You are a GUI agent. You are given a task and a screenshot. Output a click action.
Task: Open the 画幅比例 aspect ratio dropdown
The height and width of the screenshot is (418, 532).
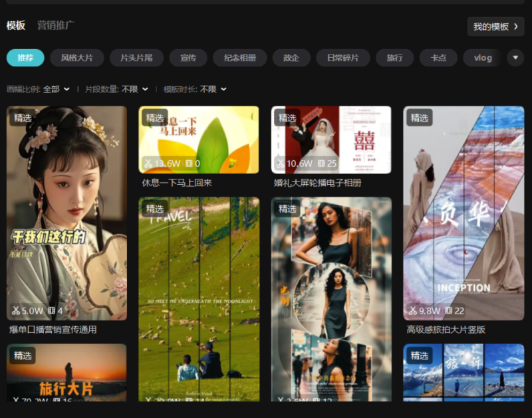[x=57, y=89]
